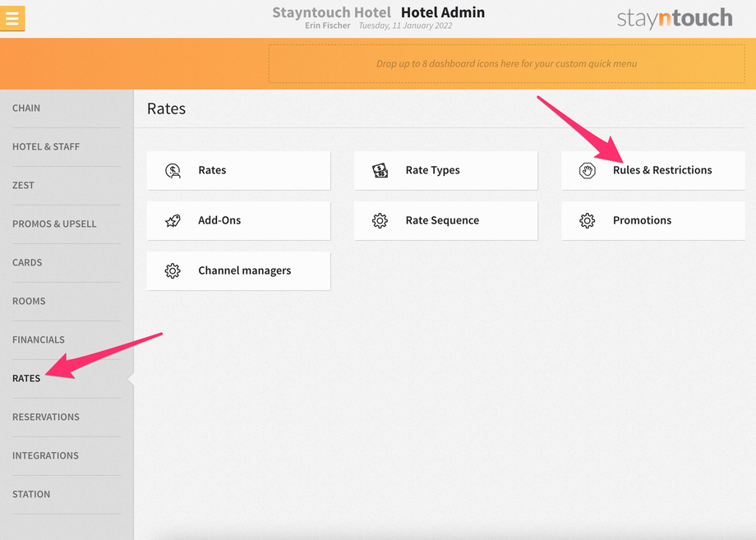
Task: Select CARDS in the sidebar
Action: tap(27, 262)
